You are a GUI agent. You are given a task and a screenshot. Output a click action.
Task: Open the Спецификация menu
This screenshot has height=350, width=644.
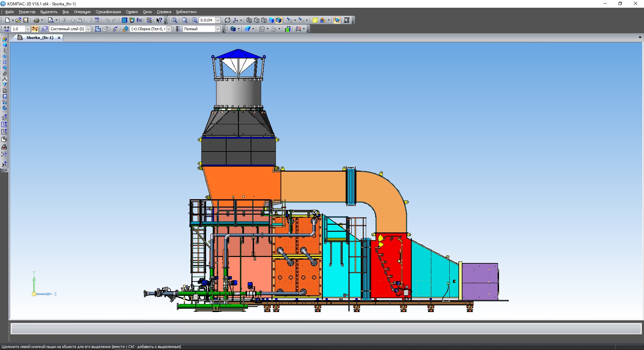108,12
